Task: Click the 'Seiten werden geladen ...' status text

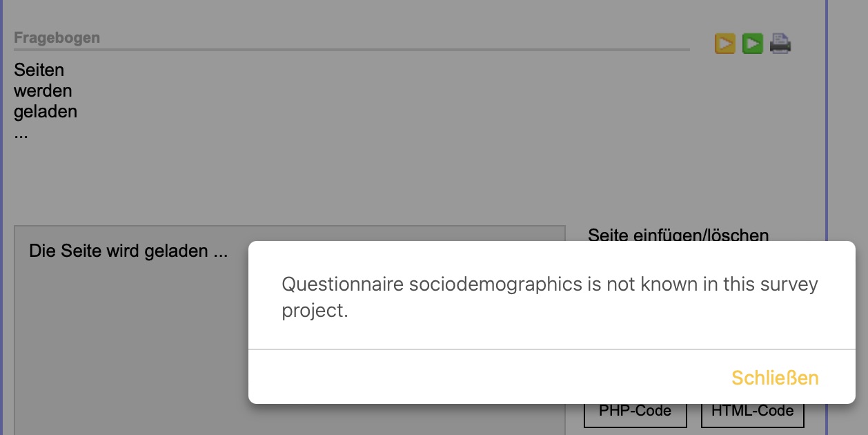Action: tap(46, 101)
